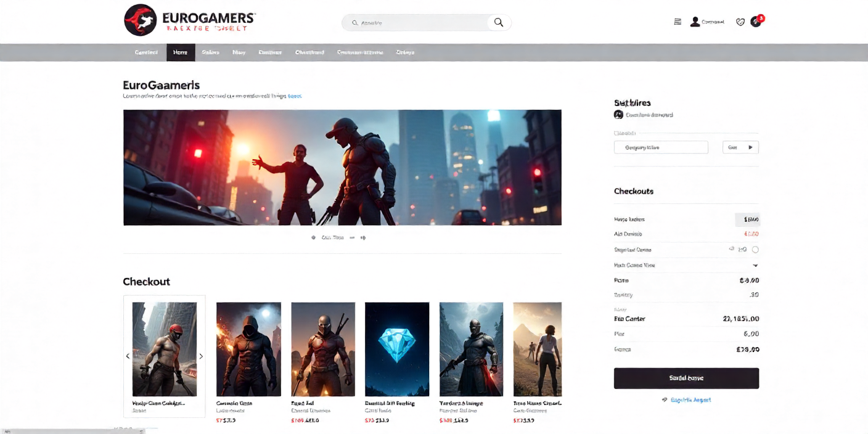Open the hamburger menu in the header

pyautogui.click(x=677, y=22)
